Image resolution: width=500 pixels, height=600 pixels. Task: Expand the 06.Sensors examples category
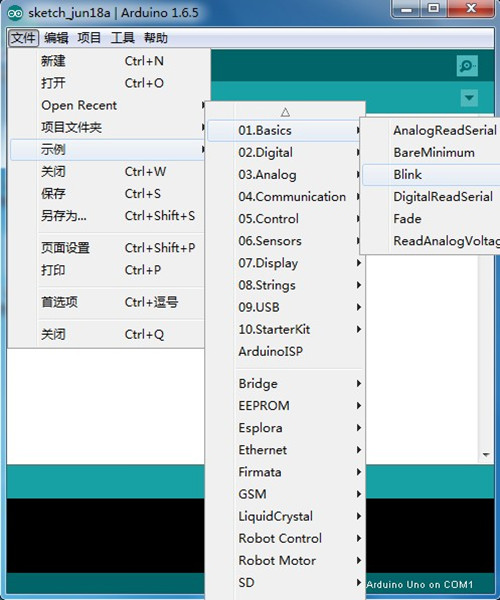(285, 241)
